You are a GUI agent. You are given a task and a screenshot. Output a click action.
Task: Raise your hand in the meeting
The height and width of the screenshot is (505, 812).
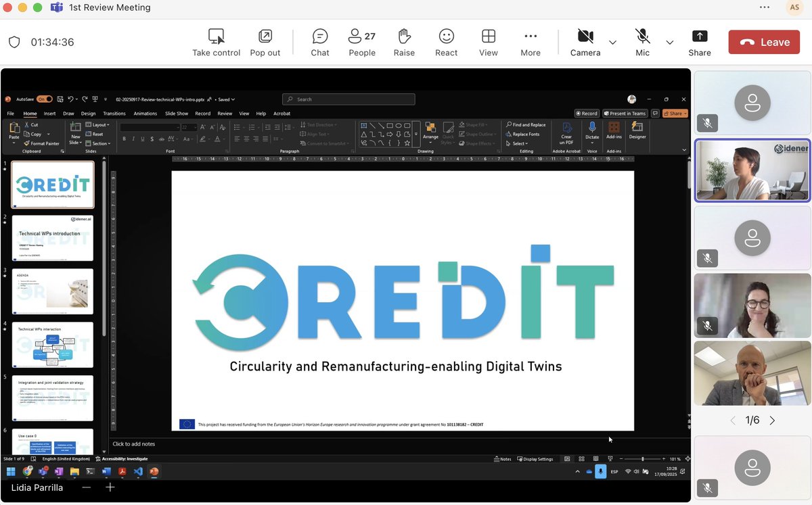(404, 42)
